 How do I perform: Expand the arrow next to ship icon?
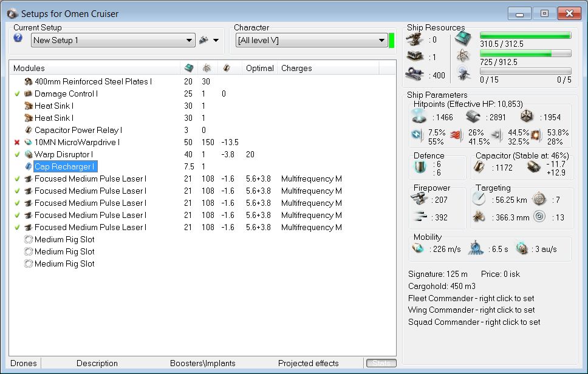tap(216, 41)
